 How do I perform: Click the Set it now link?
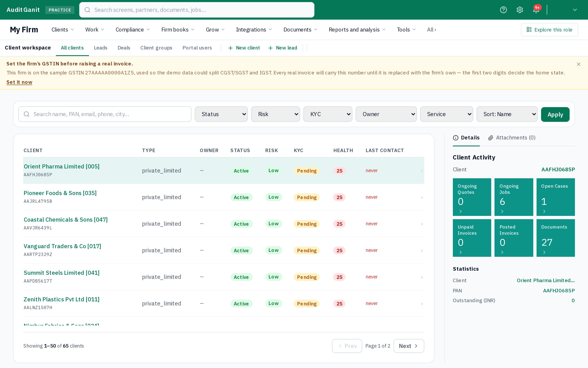pyautogui.click(x=19, y=82)
